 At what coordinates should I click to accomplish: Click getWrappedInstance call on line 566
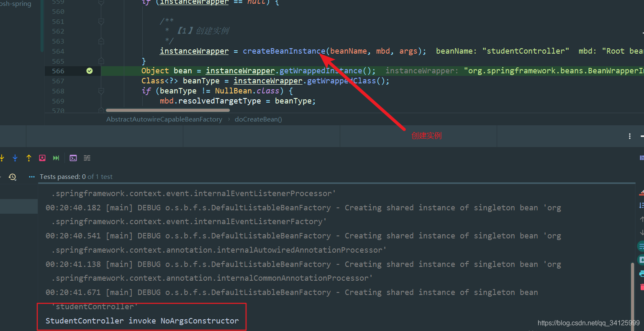click(x=321, y=71)
